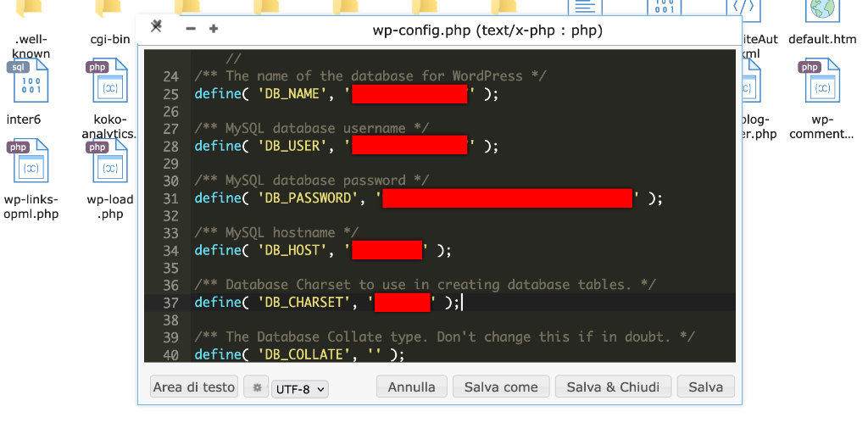Image resolution: width=868 pixels, height=434 pixels.
Task: Select the wp-load.php file icon
Action: click(x=108, y=161)
